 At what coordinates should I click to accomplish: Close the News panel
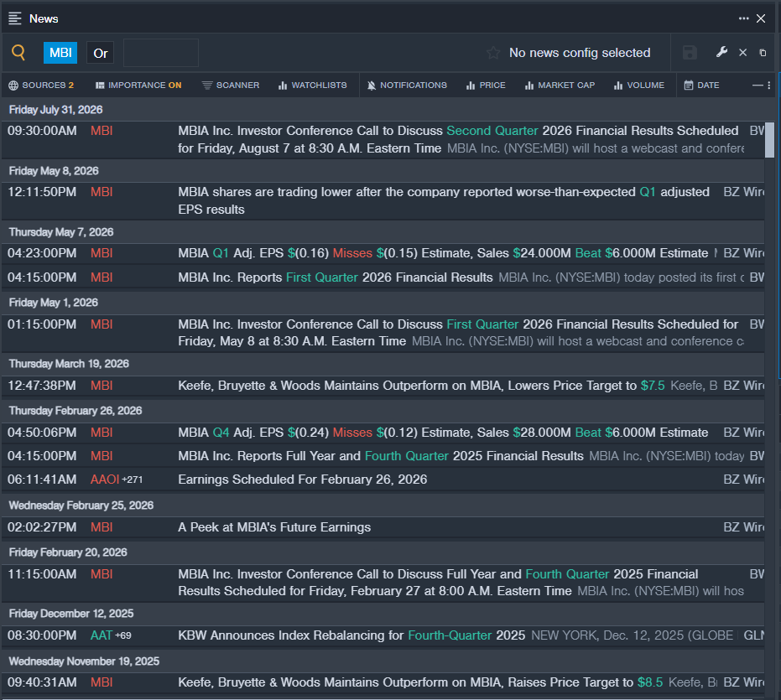click(761, 18)
